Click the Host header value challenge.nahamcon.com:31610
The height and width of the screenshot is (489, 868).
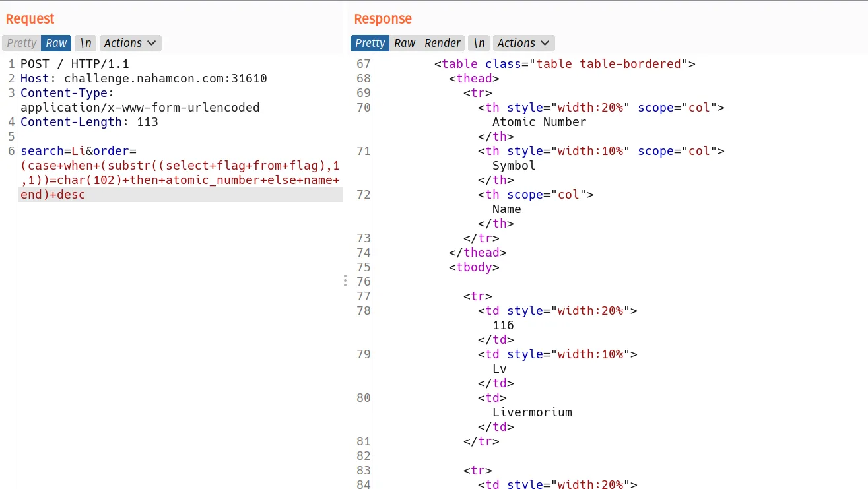pyautogui.click(x=166, y=79)
